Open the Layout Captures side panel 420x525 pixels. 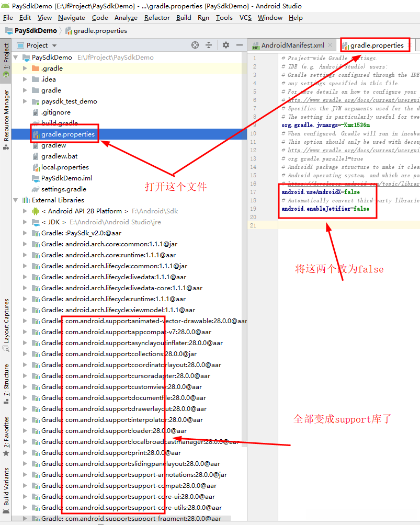click(6, 325)
